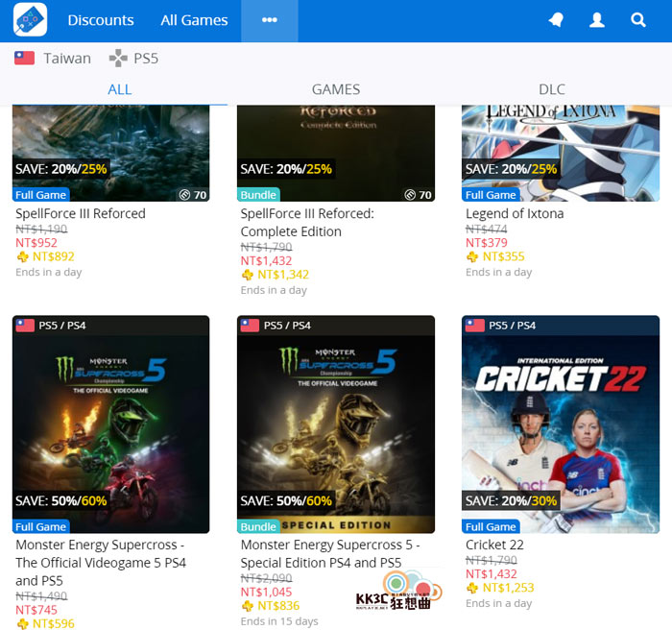Open the Discounts menu
Screen dimensions: 672x630
point(101,20)
